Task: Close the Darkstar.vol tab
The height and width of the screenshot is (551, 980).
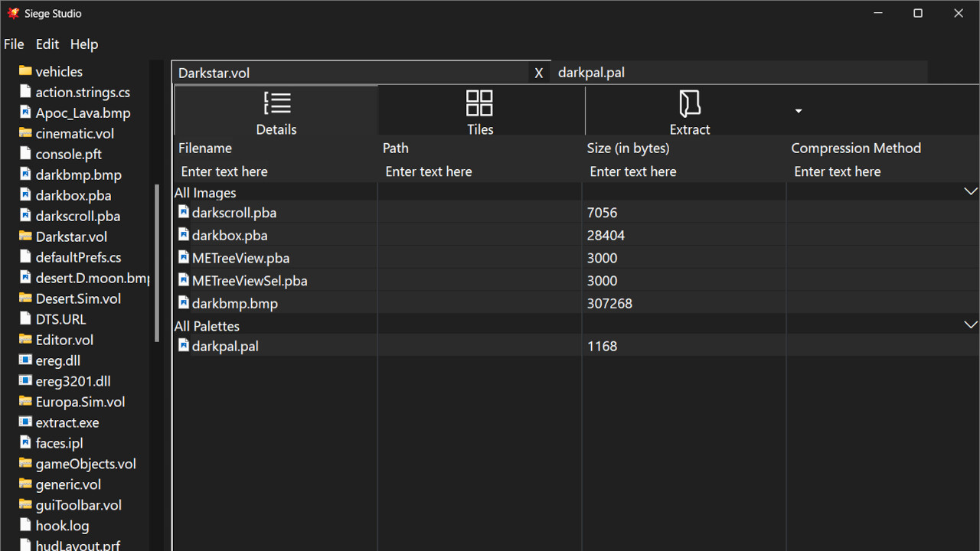Action: (x=538, y=72)
